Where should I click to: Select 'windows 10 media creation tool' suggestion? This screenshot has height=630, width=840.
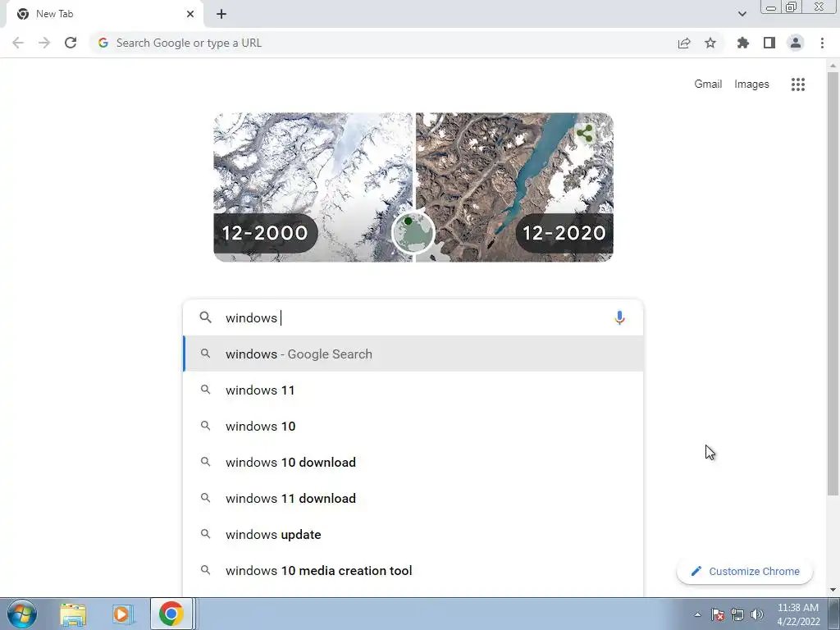[413, 571]
